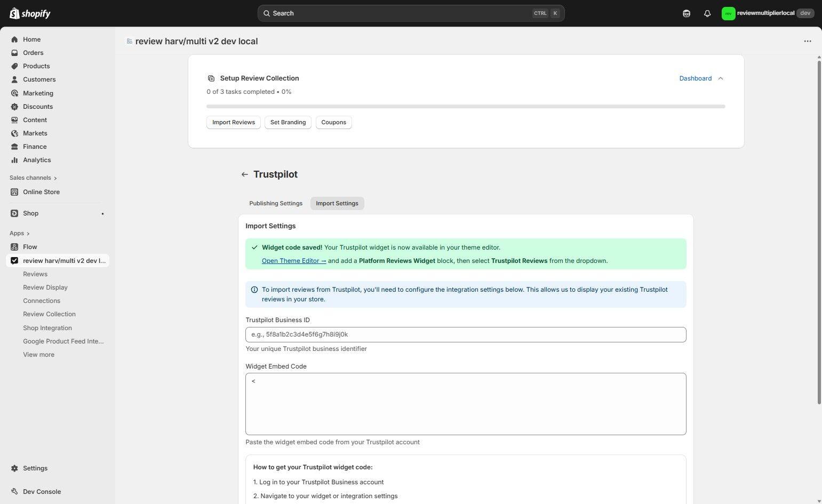Click the Shop channel icon
Image resolution: width=822 pixels, height=504 pixels.
pyautogui.click(x=14, y=213)
